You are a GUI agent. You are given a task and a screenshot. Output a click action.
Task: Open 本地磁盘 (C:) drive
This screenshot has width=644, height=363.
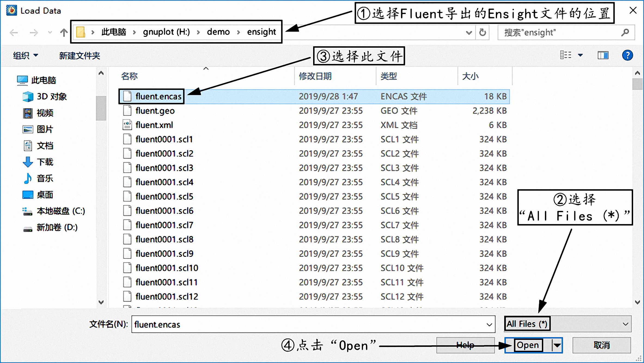(60, 211)
